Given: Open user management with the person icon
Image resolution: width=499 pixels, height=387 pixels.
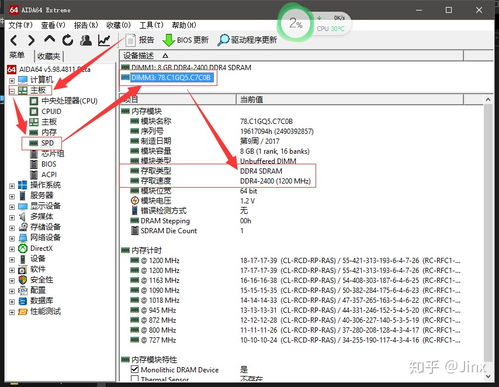Looking at the screenshot, I should (86, 40).
